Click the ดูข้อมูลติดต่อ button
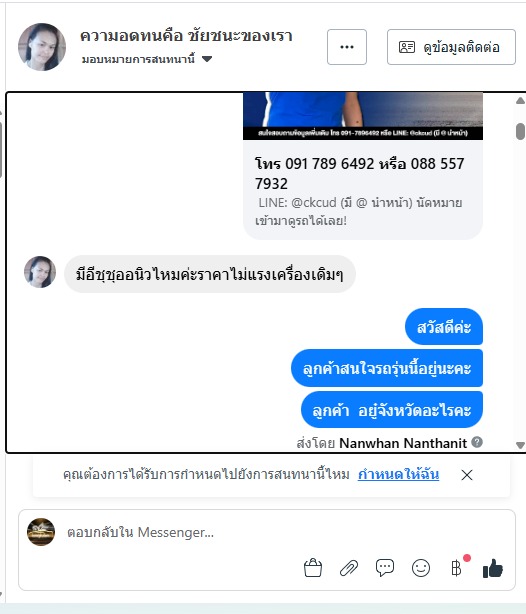The image size is (526, 614). [x=451, y=47]
